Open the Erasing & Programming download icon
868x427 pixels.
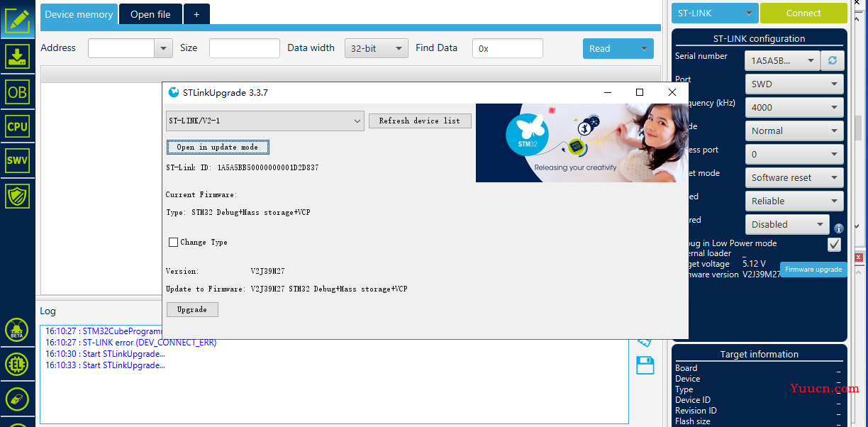pyautogui.click(x=17, y=56)
